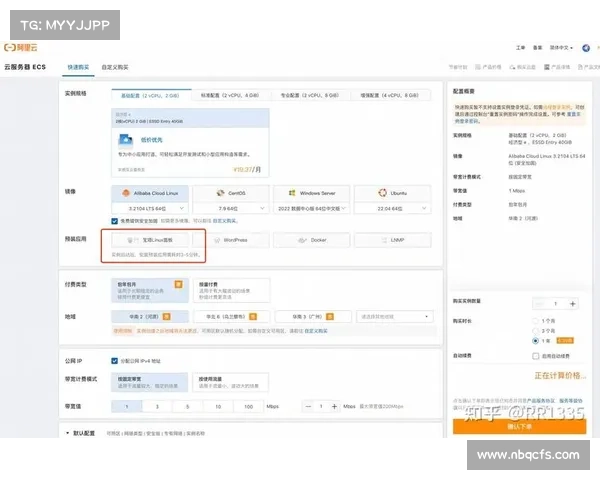Open the Alibaba Cloud logo home
The width and height of the screenshot is (600, 480).
click(21, 47)
